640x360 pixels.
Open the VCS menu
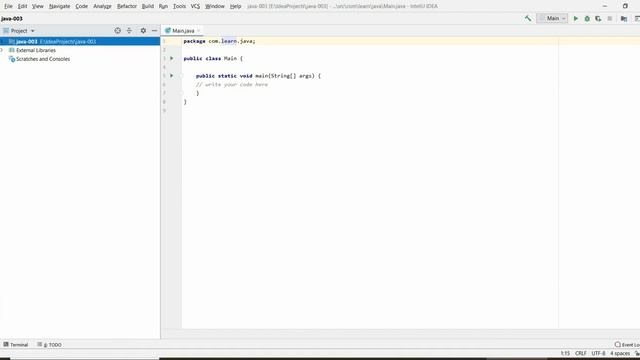coord(195,6)
